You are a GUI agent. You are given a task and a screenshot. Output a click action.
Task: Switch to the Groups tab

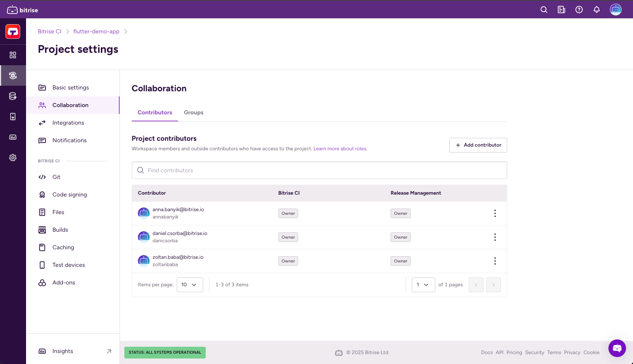(194, 113)
